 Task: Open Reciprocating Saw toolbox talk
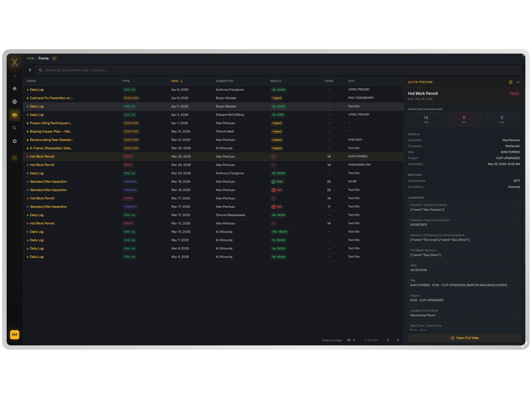tap(51, 140)
